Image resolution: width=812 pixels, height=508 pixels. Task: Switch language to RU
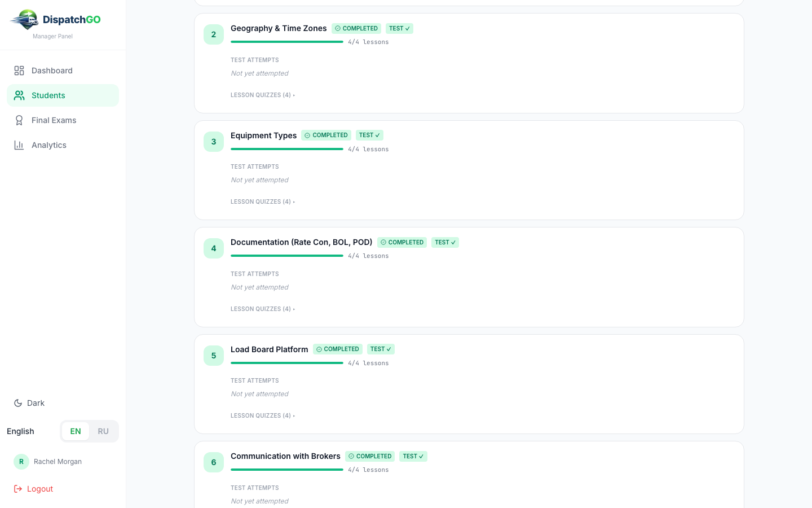[103, 431]
